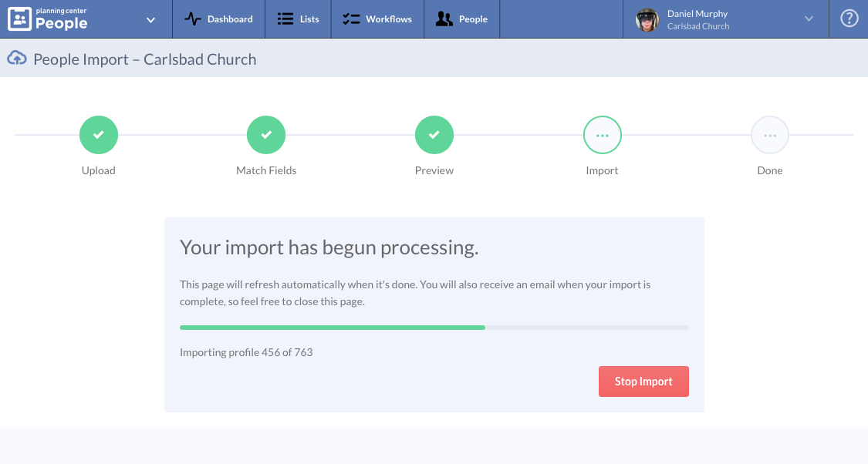
Task: Select the Match Fields step checkmark circle
Action: [x=266, y=135]
